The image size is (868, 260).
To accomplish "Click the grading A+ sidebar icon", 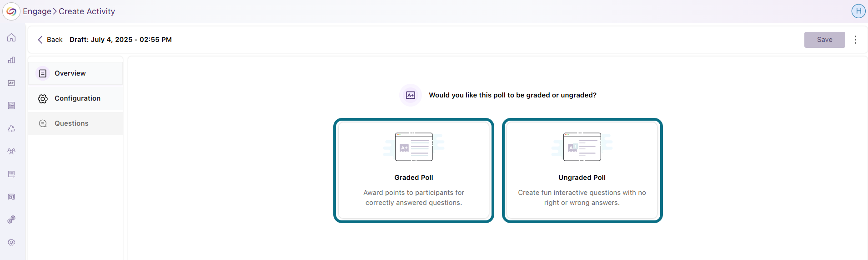I will (11, 83).
